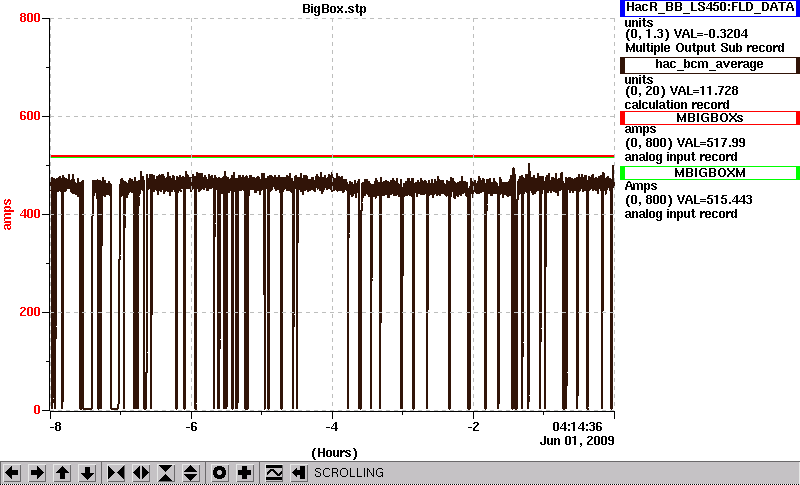Select MBIGBOXM curve legend
The height and width of the screenshot is (485, 800).
(x=710, y=173)
